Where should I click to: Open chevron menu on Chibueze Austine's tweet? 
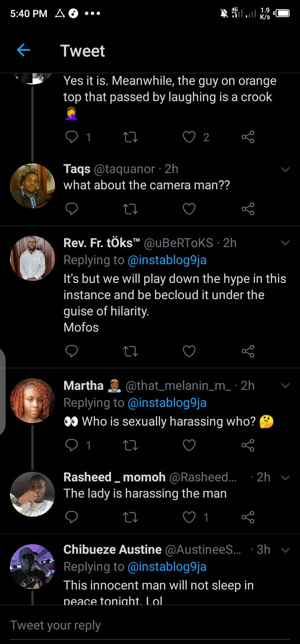tap(285, 550)
